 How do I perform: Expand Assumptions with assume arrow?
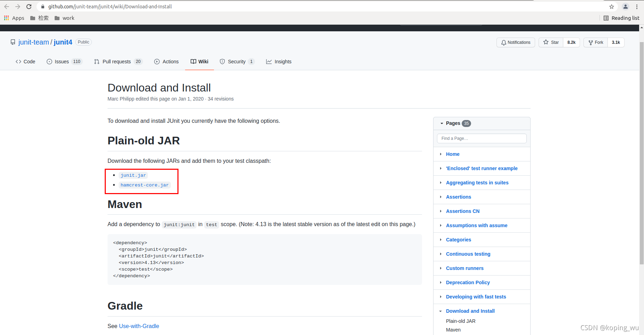pyautogui.click(x=440, y=225)
